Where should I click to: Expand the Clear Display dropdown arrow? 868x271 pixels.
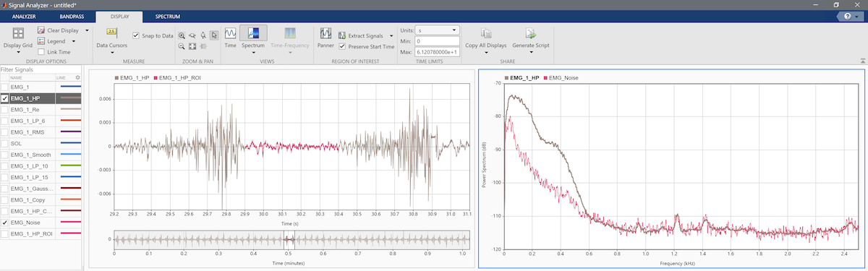coord(87,30)
